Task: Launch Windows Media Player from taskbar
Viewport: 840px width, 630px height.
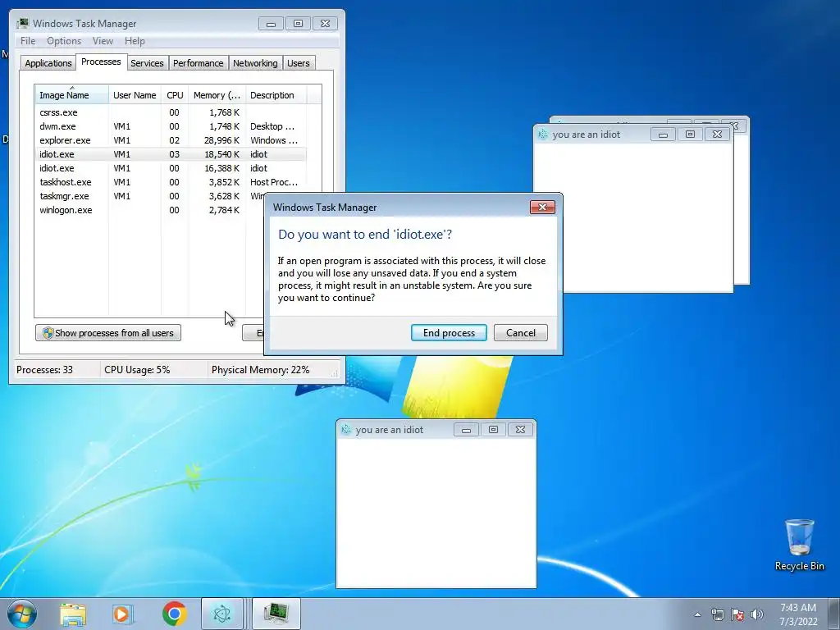Action: [123, 614]
